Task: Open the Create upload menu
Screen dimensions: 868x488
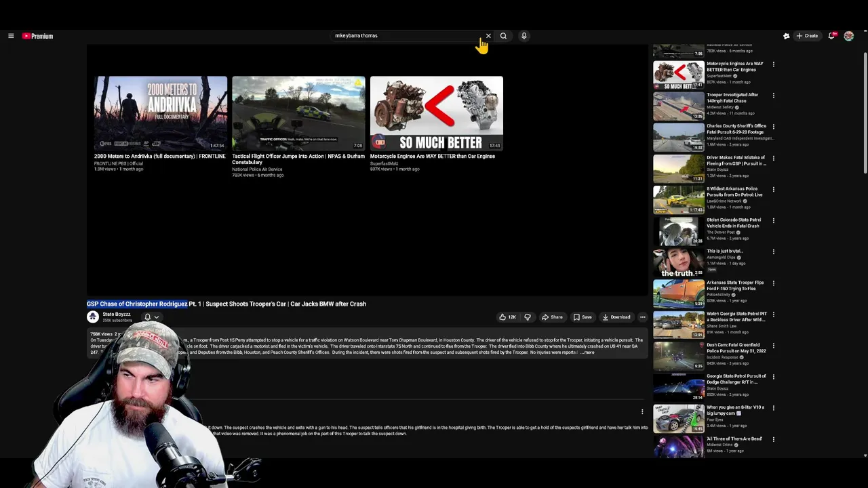Action: coord(807,36)
